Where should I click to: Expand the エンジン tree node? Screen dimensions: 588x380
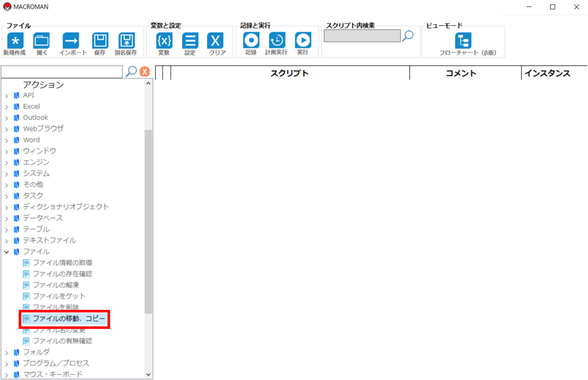(7, 162)
